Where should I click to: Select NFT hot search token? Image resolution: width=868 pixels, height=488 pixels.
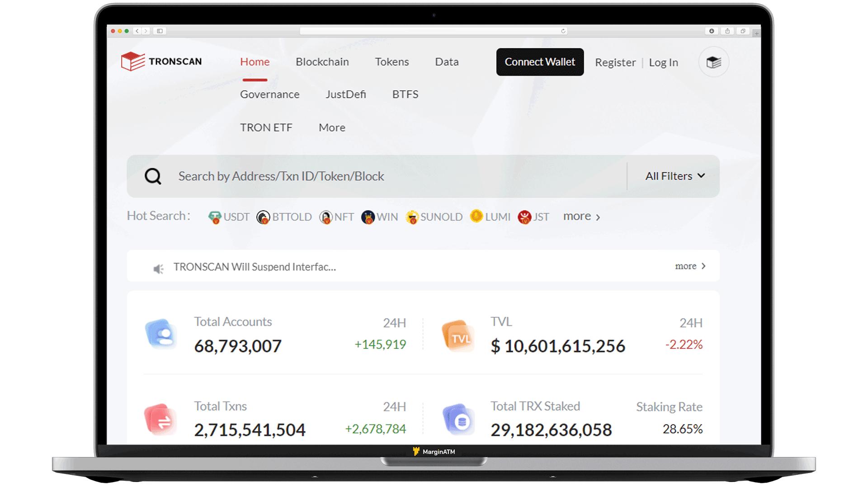pyautogui.click(x=336, y=217)
